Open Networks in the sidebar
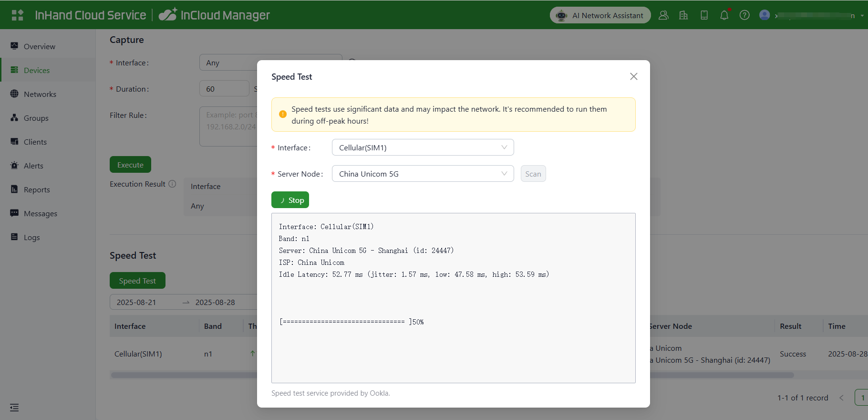The height and width of the screenshot is (420, 868). coord(40,94)
